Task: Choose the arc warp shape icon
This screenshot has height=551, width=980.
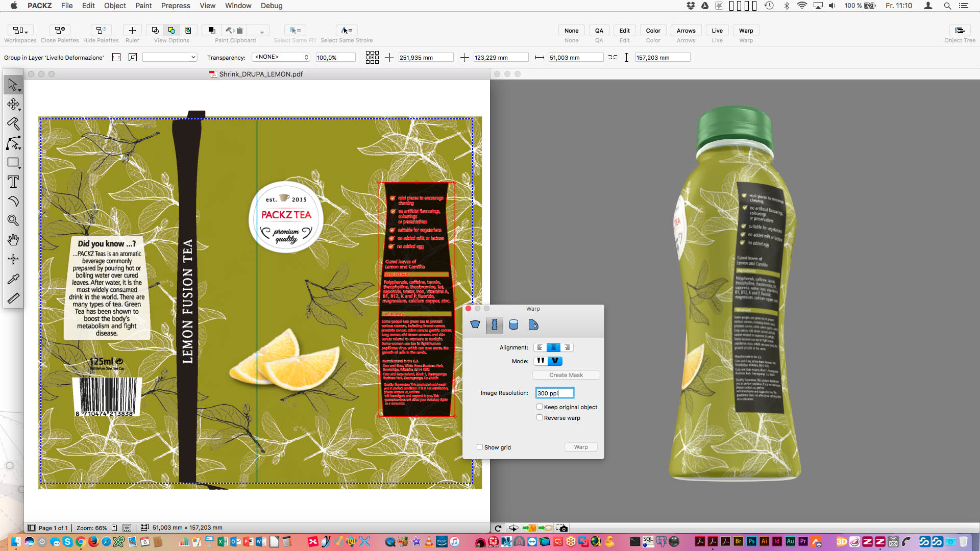Action: click(x=475, y=325)
